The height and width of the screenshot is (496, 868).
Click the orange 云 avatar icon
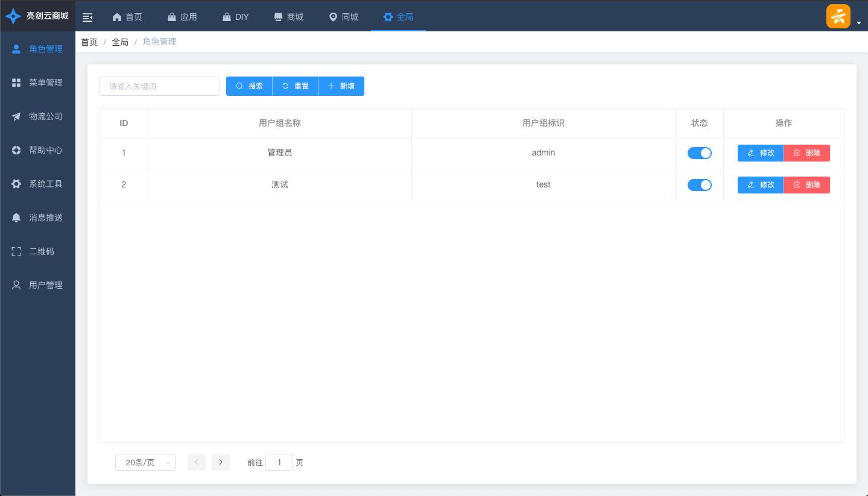coord(838,16)
